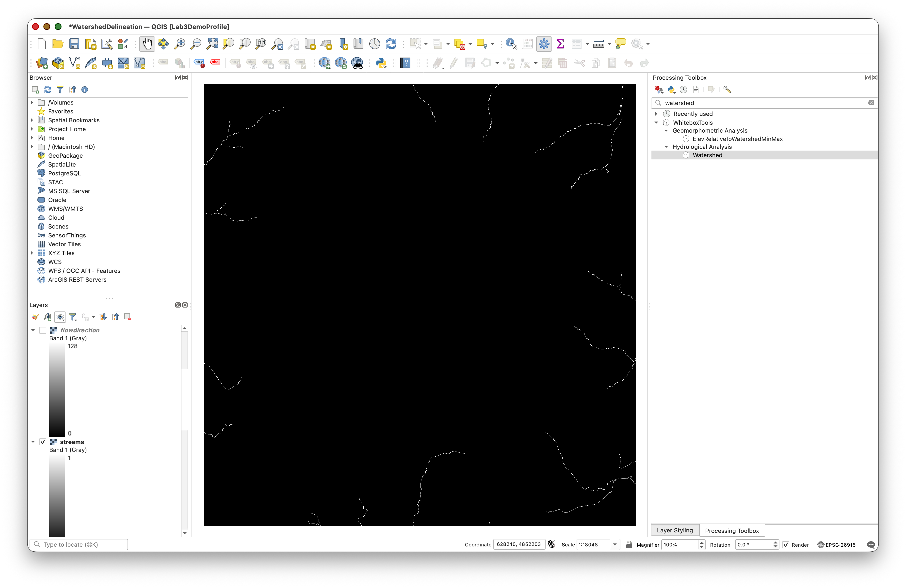Save the project with the floppy disk icon
Image resolution: width=906 pixels, height=588 pixels.
point(74,44)
